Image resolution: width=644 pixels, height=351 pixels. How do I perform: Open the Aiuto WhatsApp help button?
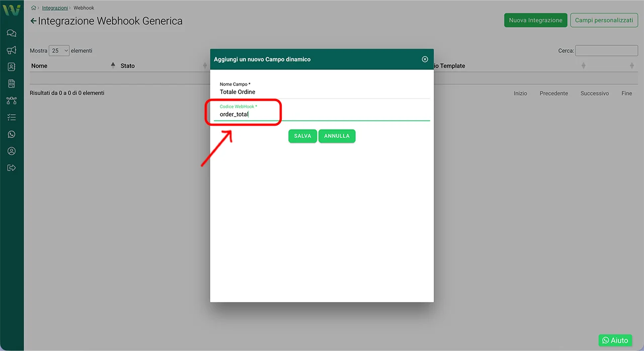(615, 340)
